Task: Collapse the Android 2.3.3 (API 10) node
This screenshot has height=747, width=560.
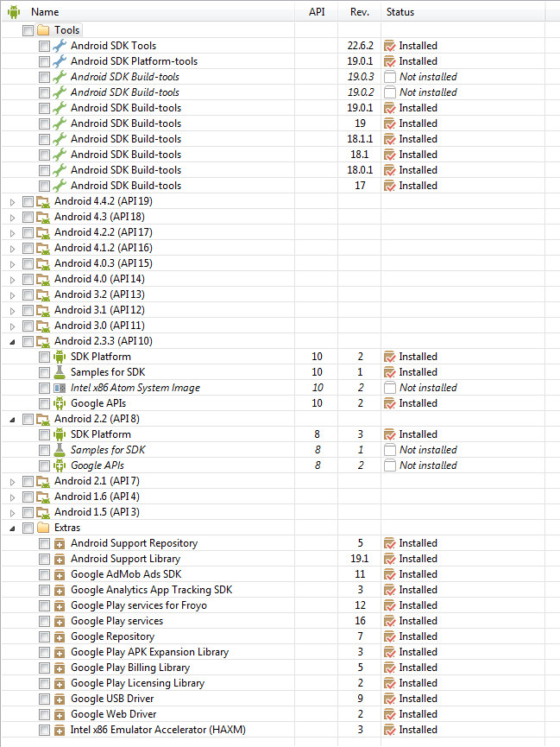Action: pos(12,341)
